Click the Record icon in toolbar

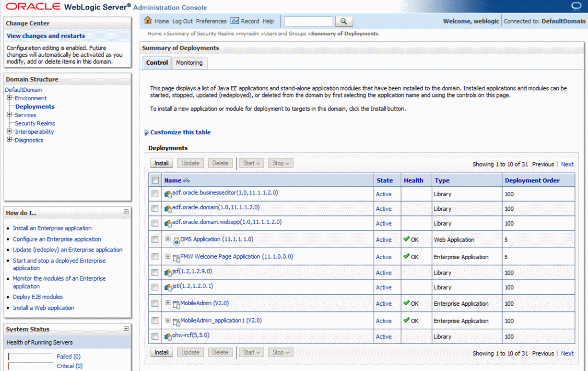pyautogui.click(x=235, y=21)
